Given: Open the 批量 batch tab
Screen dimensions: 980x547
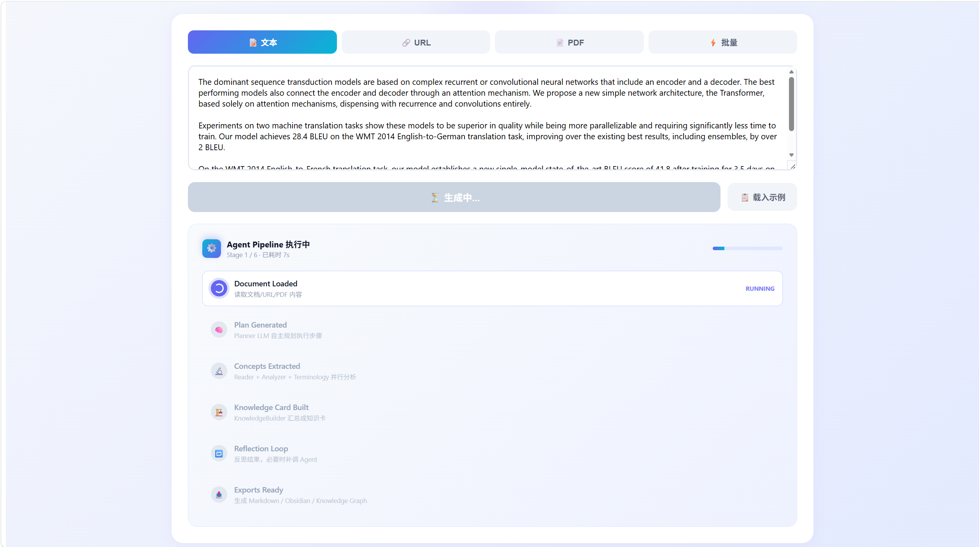Looking at the screenshot, I should (x=722, y=42).
